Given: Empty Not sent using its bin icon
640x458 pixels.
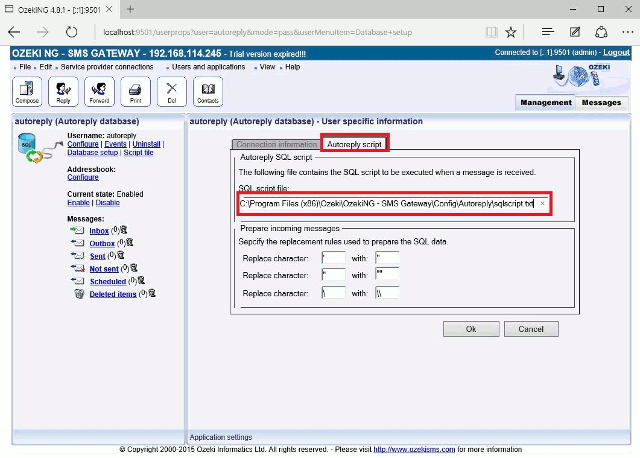Looking at the screenshot, I should coord(134,268).
